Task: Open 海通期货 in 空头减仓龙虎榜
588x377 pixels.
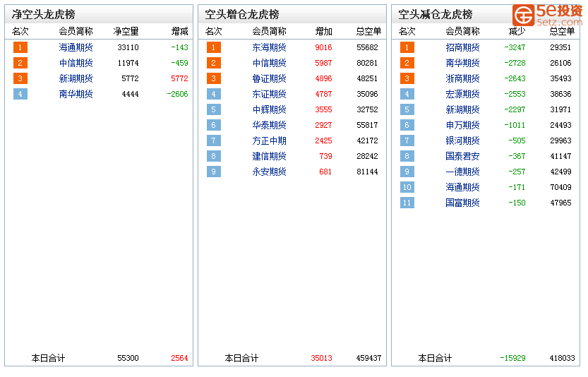Action: pos(462,187)
